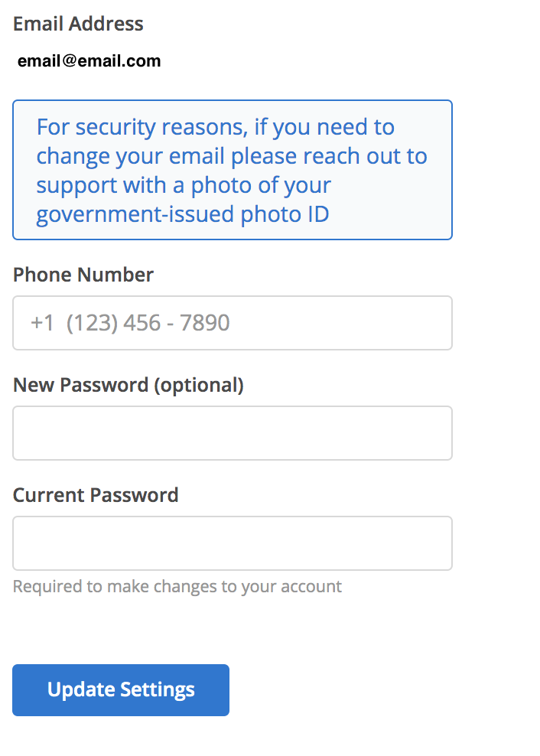The width and height of the screenshot is (540, 756).
Task: Click the word "(optional)" in password label
Action: click(199, 385)
